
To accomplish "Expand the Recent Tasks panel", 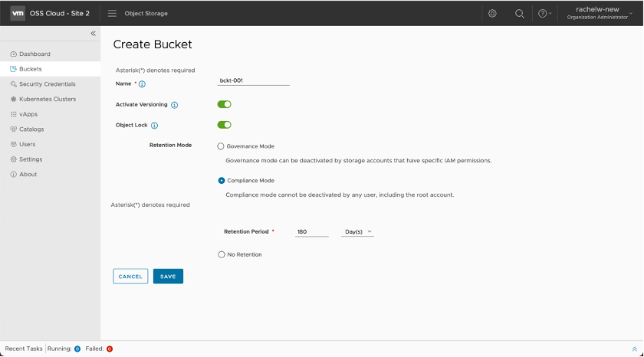I will coord(634,349).
